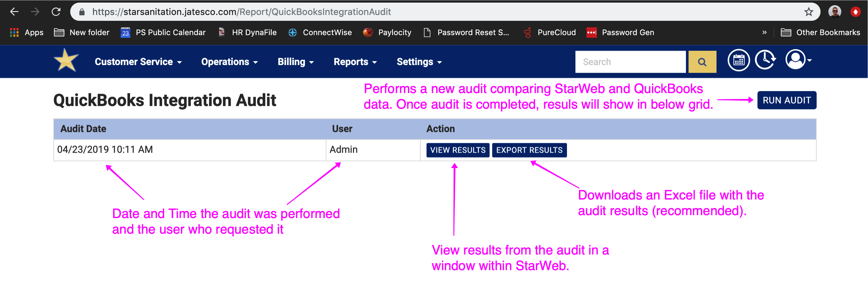Expand Settings menu
This screenshot has height=304, width=868.
click(x=419, y=62)
